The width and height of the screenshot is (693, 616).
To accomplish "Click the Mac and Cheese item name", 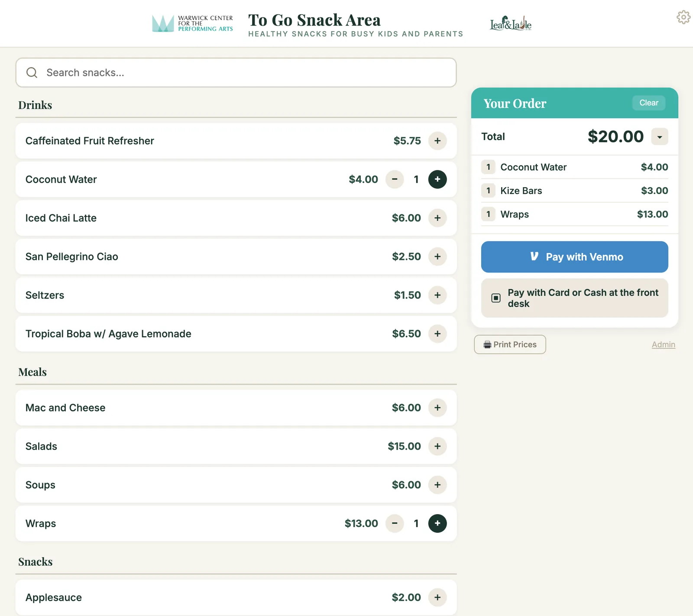I will click(65, 408).
